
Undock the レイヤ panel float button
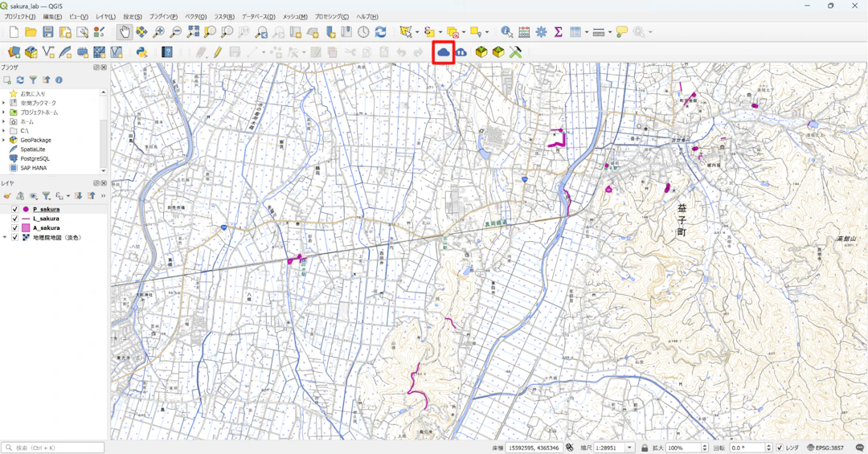point(96,183)
